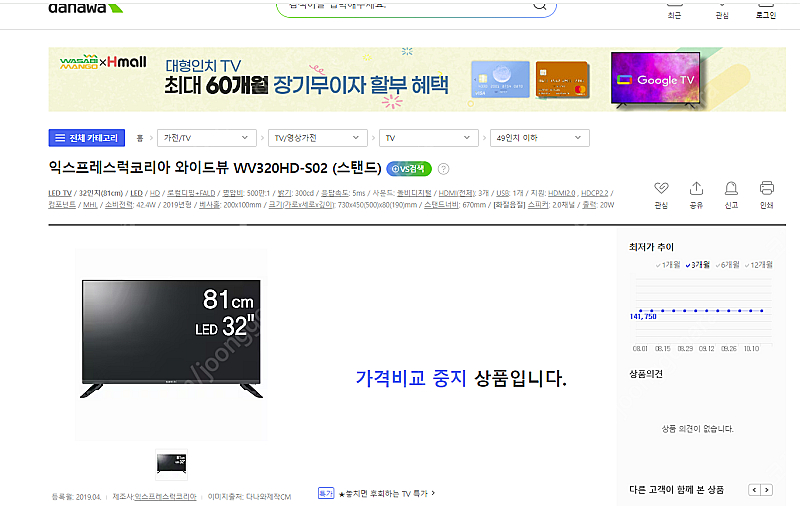Click manufacturer link 익스프레스럭코리아
800x506 pixels.
click(165, 496)
